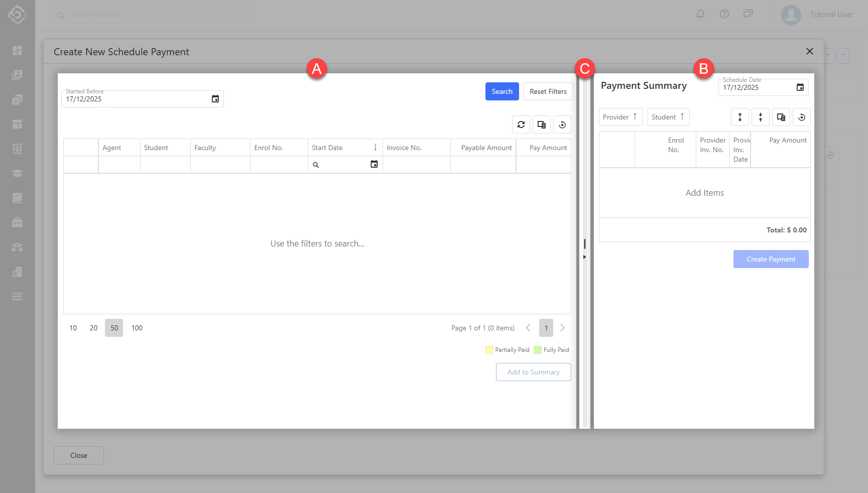This screenshot has width=868, height=493.
Task: Collapse the panel using the splitter arrow
Action: (x=584, y=257)
